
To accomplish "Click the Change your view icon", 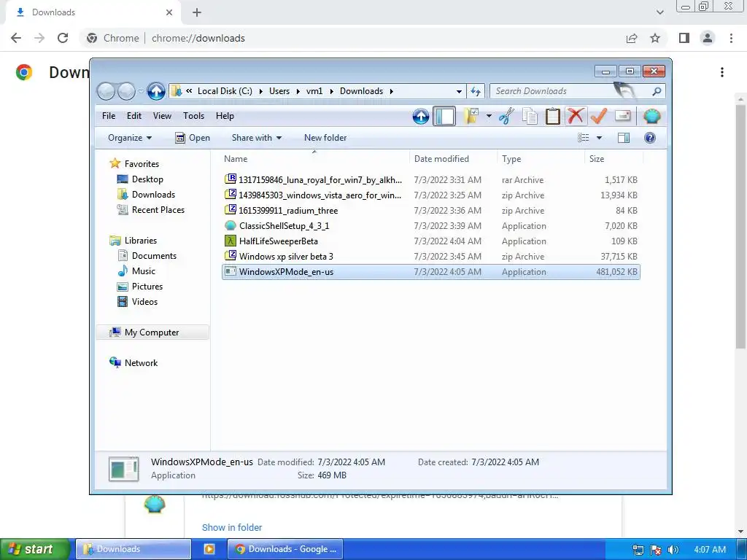I will (x=584, y=138).
